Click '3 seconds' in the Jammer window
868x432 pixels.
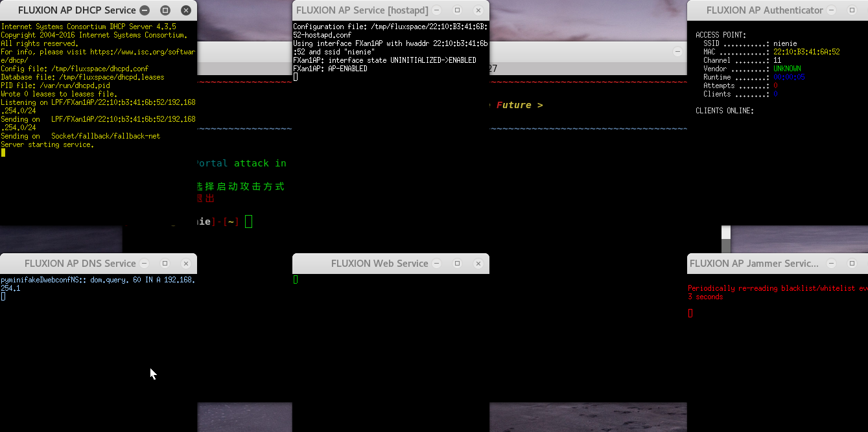705,297
